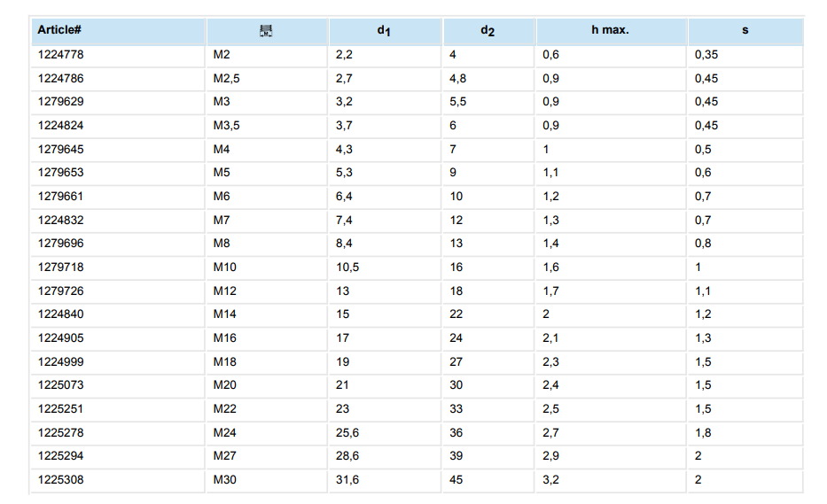
Task: Select article number 1224832
Action: (x=60, y=220)
